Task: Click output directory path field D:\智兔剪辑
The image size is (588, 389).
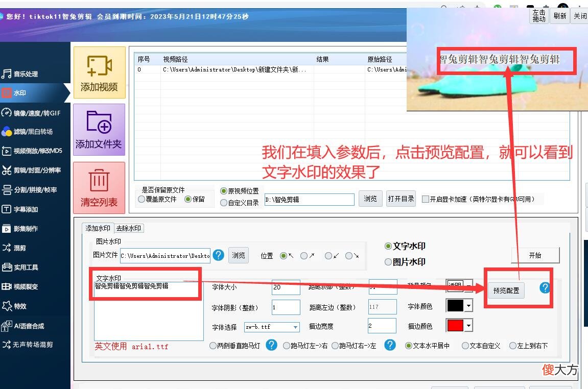Action: pyautogui.click(x=310, y=200)
